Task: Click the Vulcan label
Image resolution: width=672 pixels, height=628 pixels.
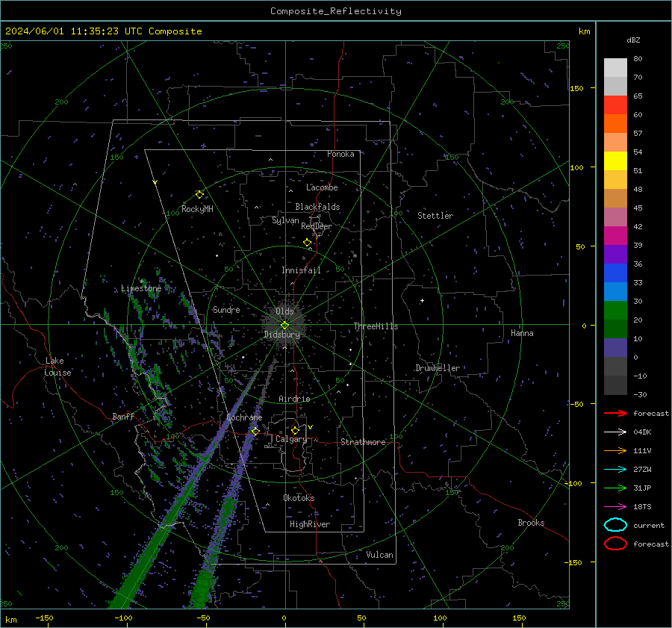Action: pos(380,555)
